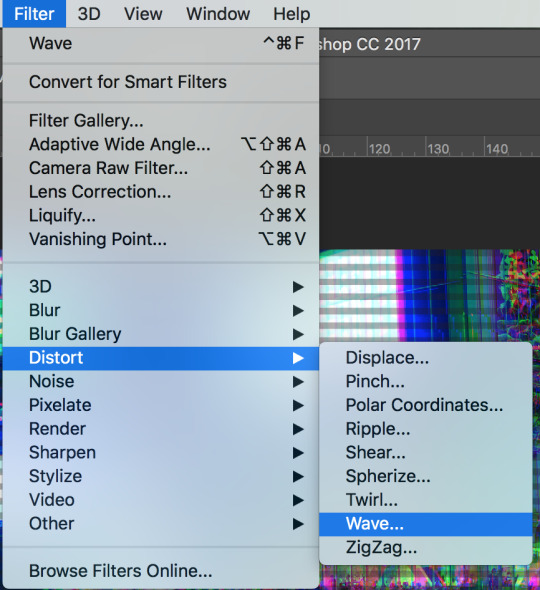Select Polar Coordinates... filter
The image size is (540, 590).
pos(425,405)
